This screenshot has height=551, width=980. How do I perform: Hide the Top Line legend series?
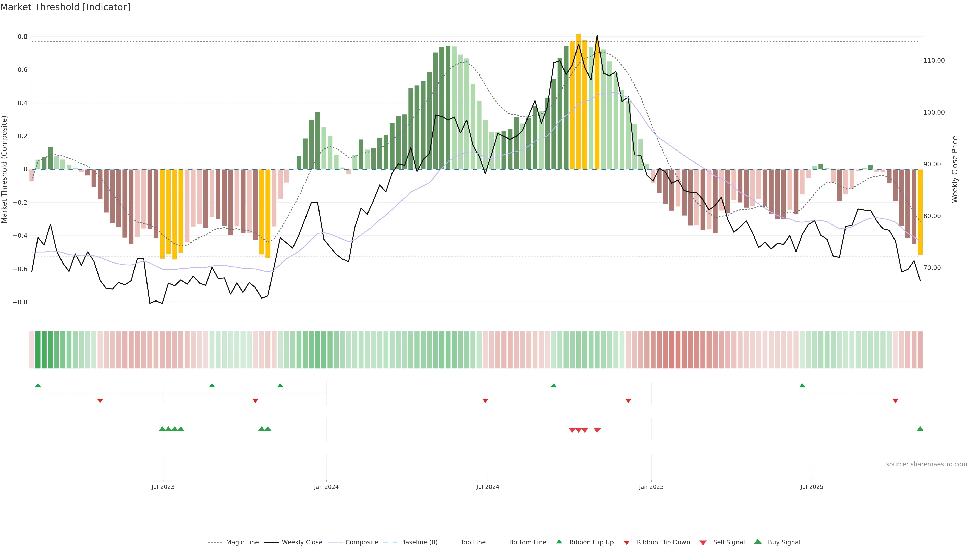click(473, 542)
